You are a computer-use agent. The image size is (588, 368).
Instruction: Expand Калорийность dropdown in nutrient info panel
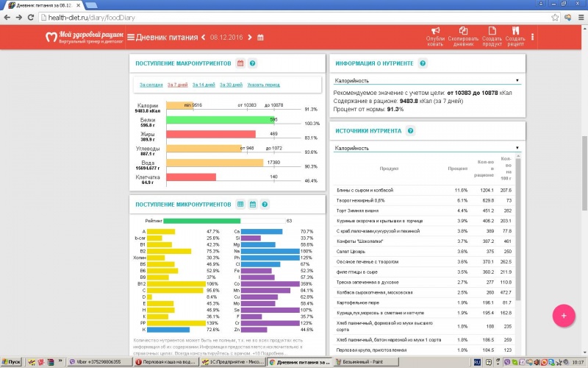pos(426,80)
